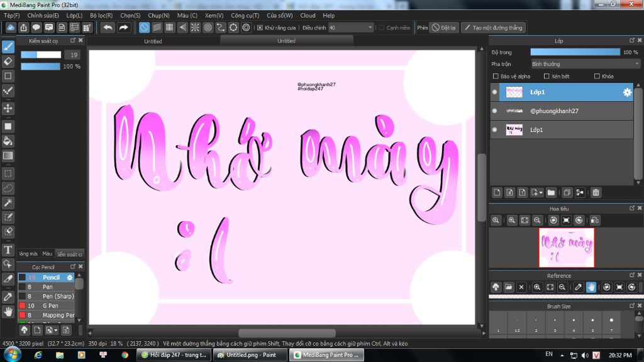Open Internet Explorer from taskbar

tap(38, 355)
